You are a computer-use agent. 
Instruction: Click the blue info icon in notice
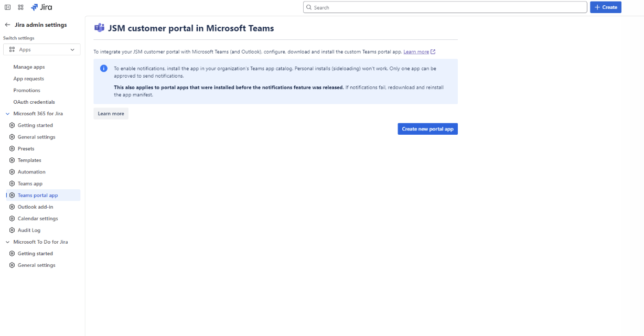(x=104, y=69)
